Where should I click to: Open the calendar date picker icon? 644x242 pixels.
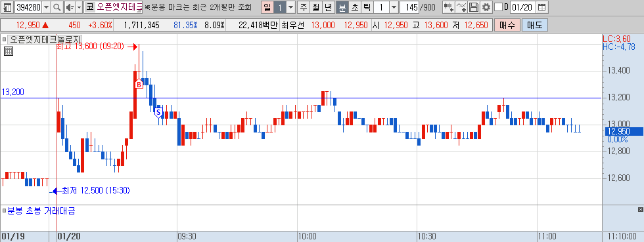(542, 7)
